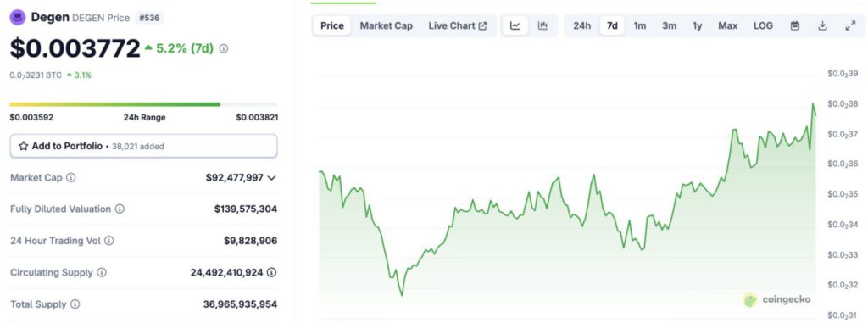The width and height of the screenshot is (868, 323).
Task: Switch to candlestick chart icon
Action: tap(542, 25)
